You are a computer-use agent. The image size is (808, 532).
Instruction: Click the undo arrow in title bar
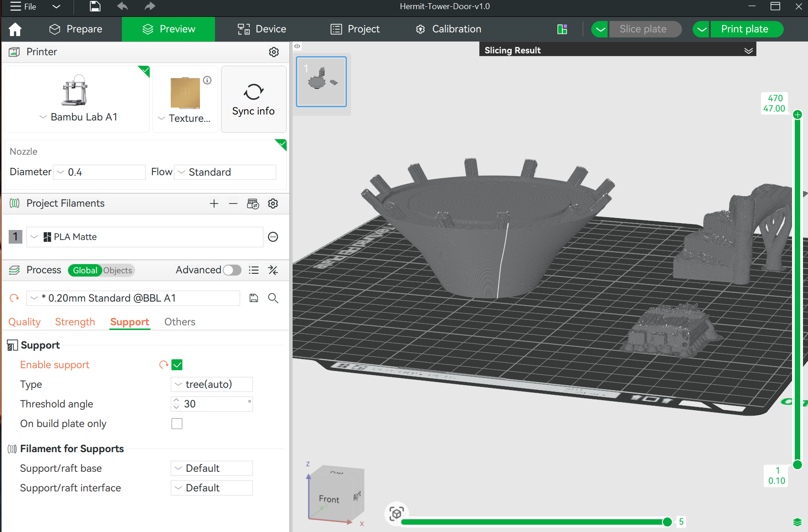coord(122,6)
